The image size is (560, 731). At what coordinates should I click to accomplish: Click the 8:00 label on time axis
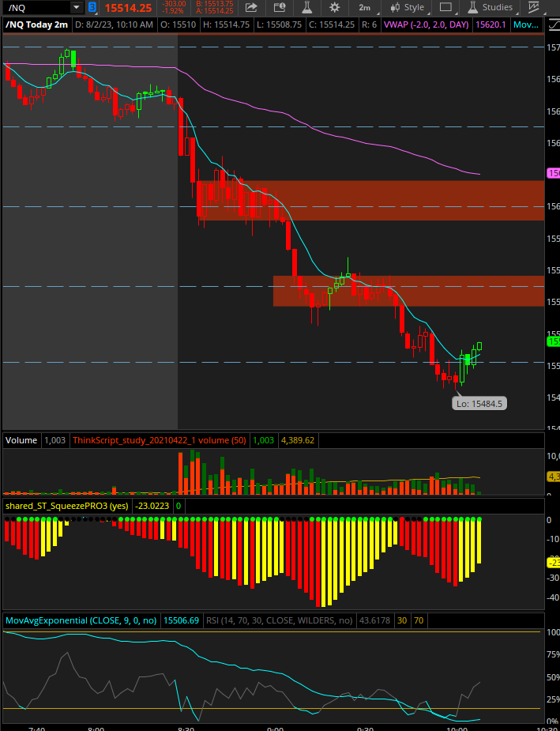(96, 728)
